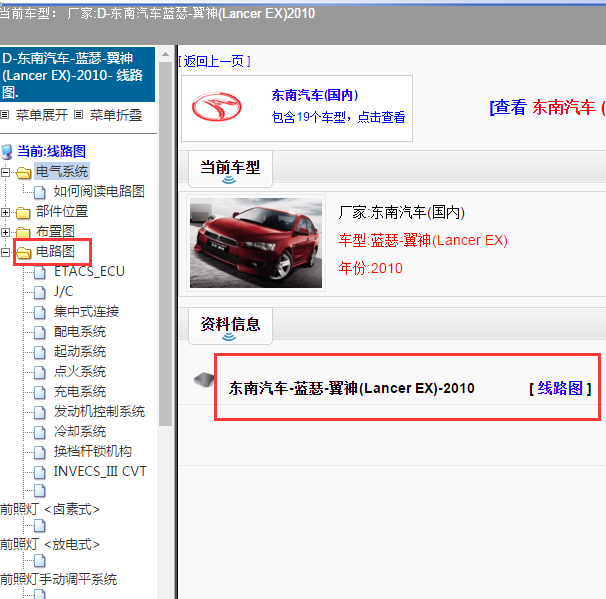606x599 pixels.
Task: Select the 部件位置 tree item
Action: (62, 211)
